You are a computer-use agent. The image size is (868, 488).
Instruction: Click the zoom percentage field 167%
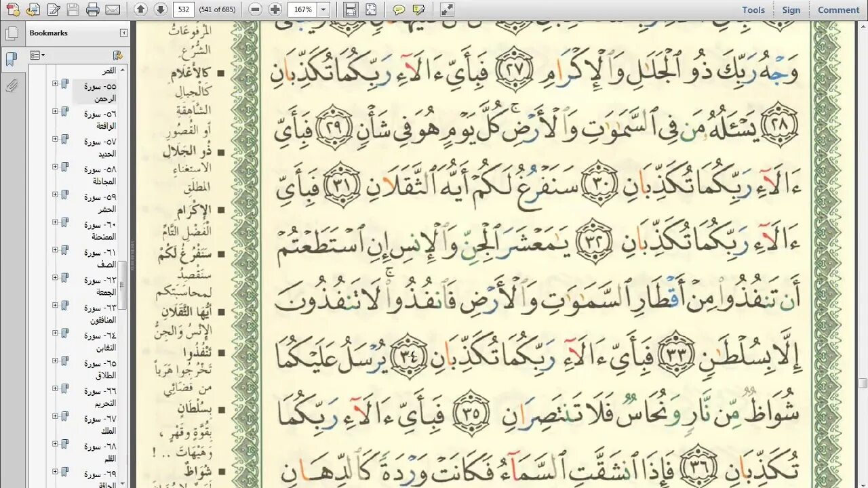click(302, 9)
